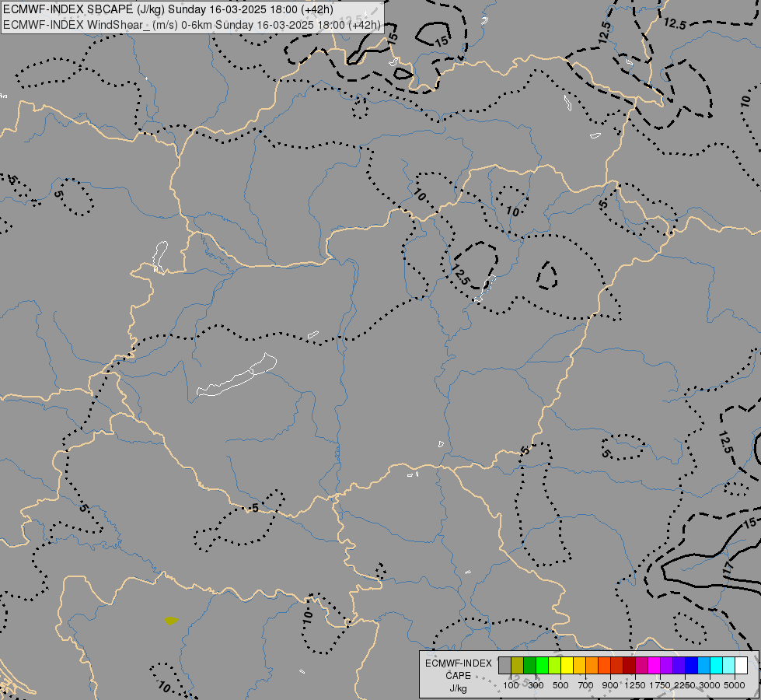
Task: Click the 100 value under the legend
Action: 511,685
